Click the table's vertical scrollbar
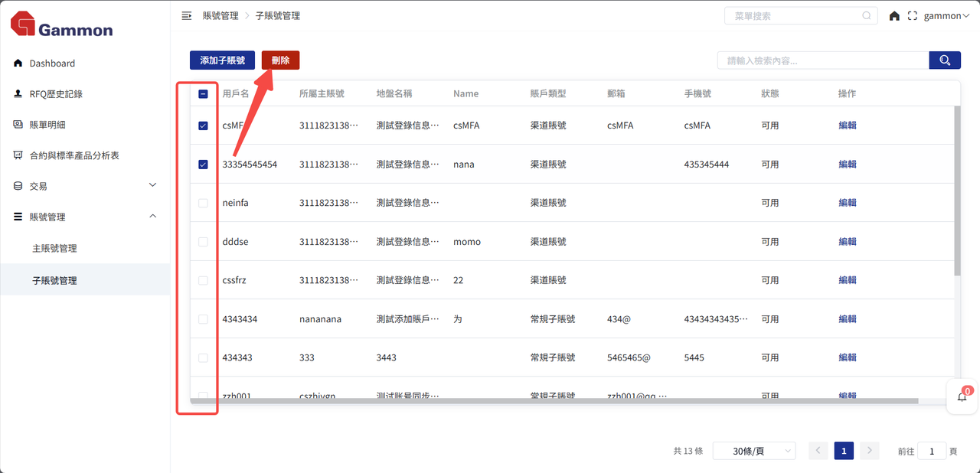 coord(957,191)
